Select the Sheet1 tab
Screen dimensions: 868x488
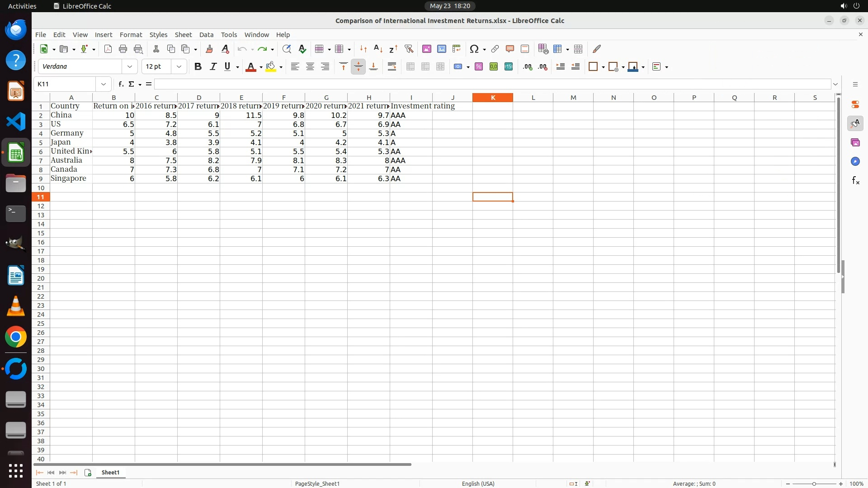[110, 472]
